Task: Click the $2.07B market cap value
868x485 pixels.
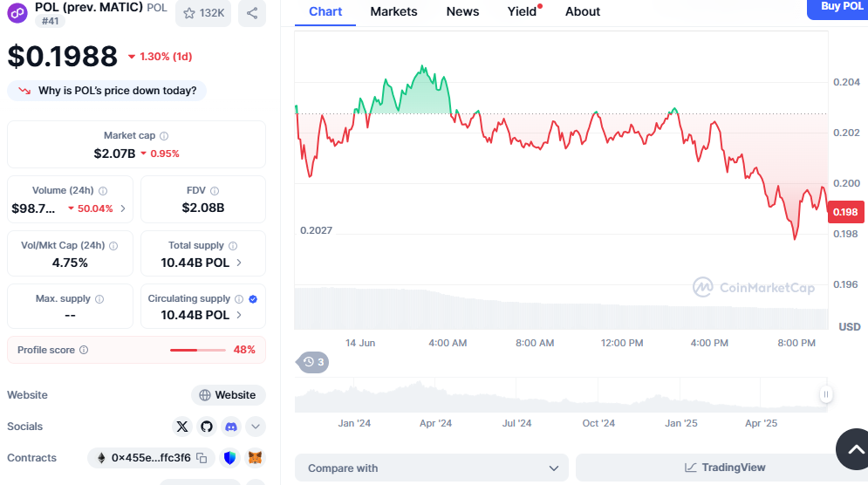Action: [114, 154]
